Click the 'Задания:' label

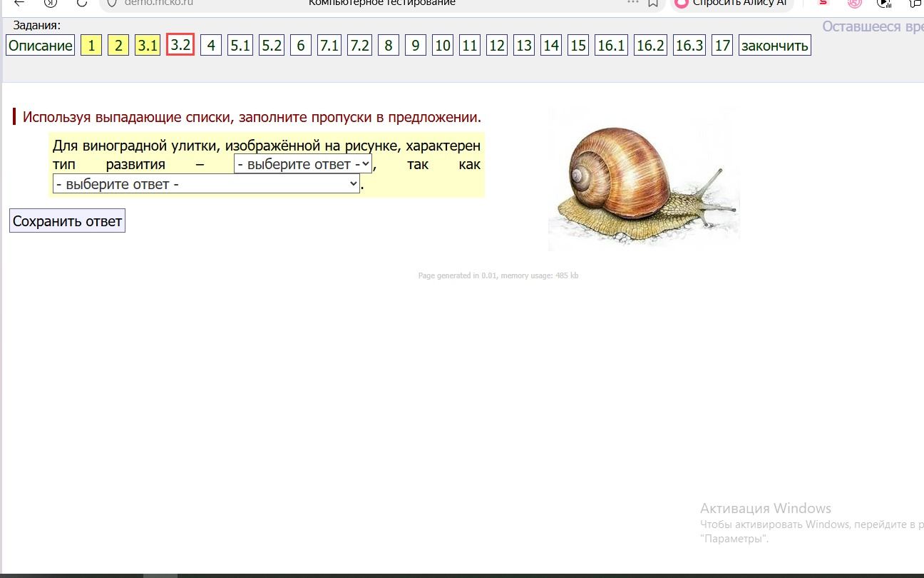(x=36, y=26)
